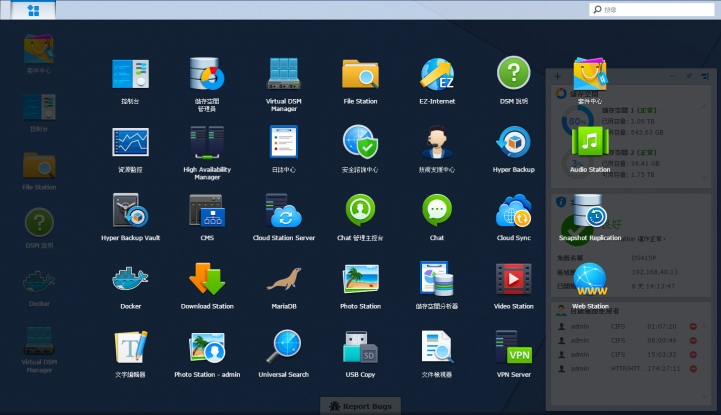The image size is (721, 415).
Task: Disconnect admin session connected 01:07:20
Action: (x=693, y=326)
